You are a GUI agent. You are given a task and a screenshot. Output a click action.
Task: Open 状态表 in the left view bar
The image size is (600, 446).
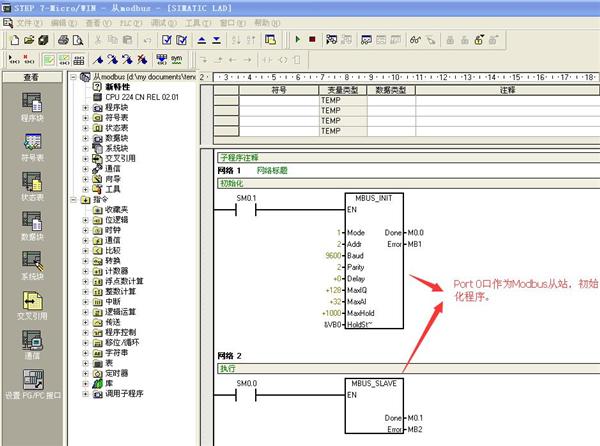click(32, 186)
